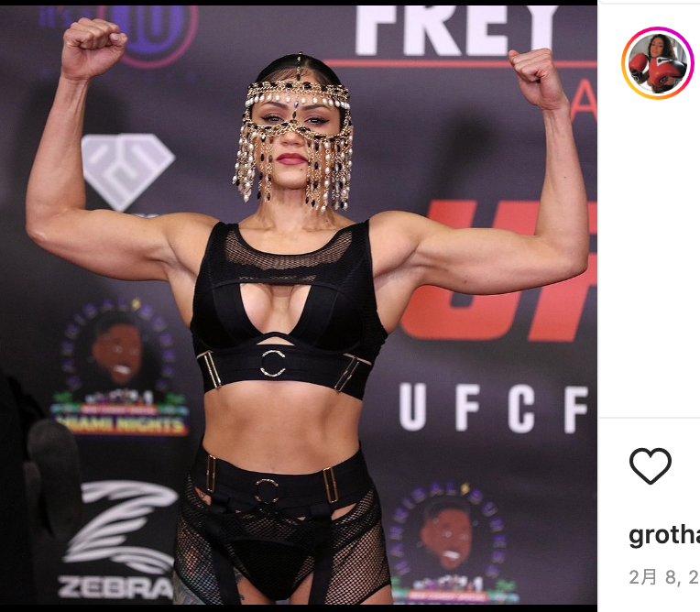Click the raised fist beside FREY text
Image resolution: width=700 pixels, height=612 pixels.
click(536, 78)
